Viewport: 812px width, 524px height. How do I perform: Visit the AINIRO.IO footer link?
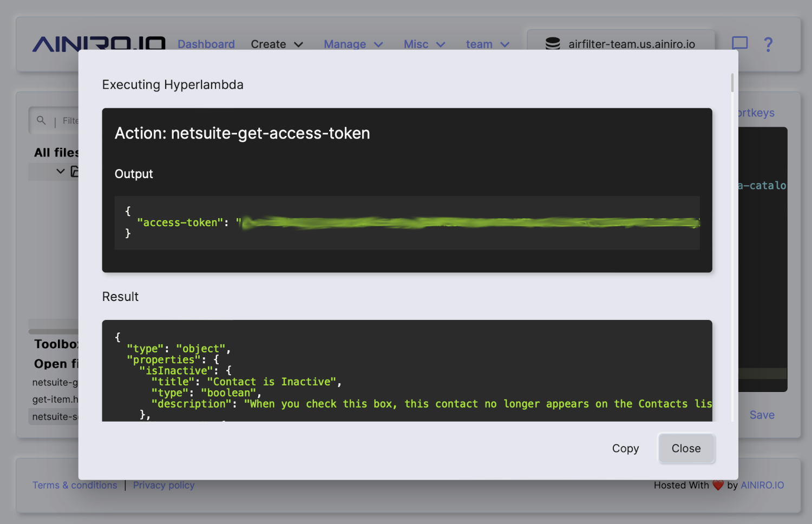(762, 485)
